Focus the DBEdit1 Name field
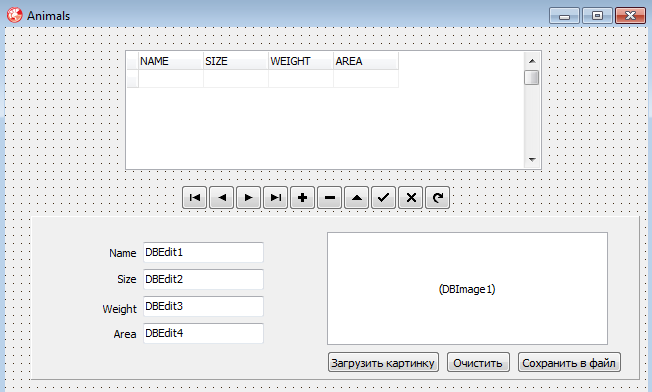Screen dimensions: 652x392 point(203,252)
